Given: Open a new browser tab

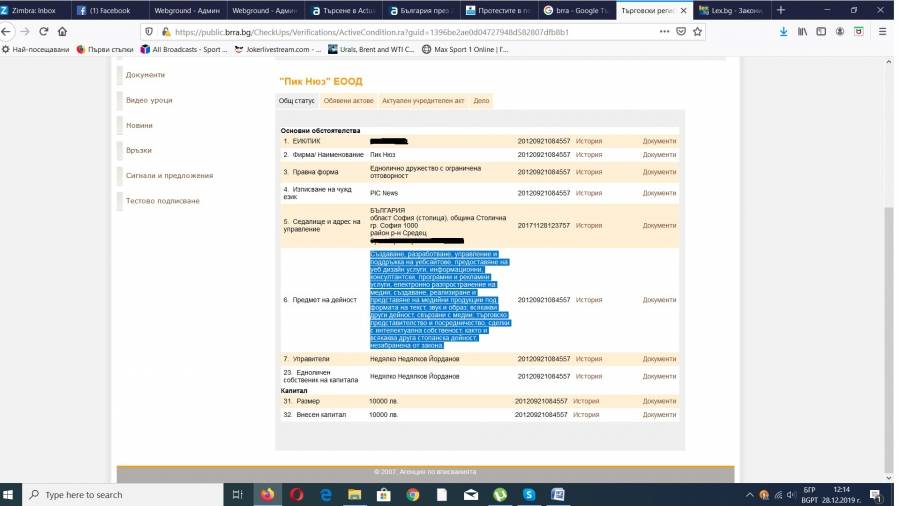Looking at the screenshot, I should (x=780, y=10).
